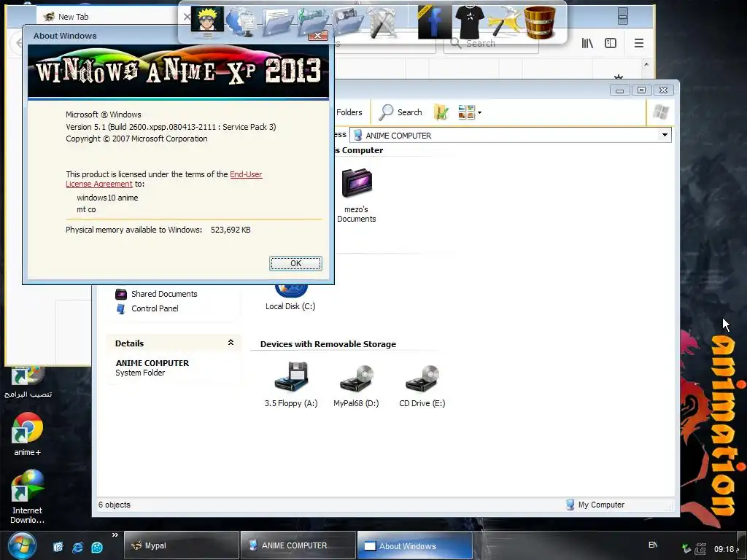Open the anime+ Chrome desktop shortcut
Screen dimensions: 747x560
tap(27, 435)
